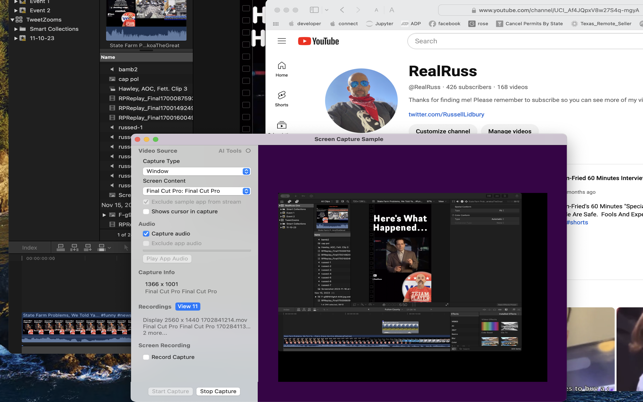Click the smaller text size A in Safari
Screen dimensions: 643x402
coord(376,10)
